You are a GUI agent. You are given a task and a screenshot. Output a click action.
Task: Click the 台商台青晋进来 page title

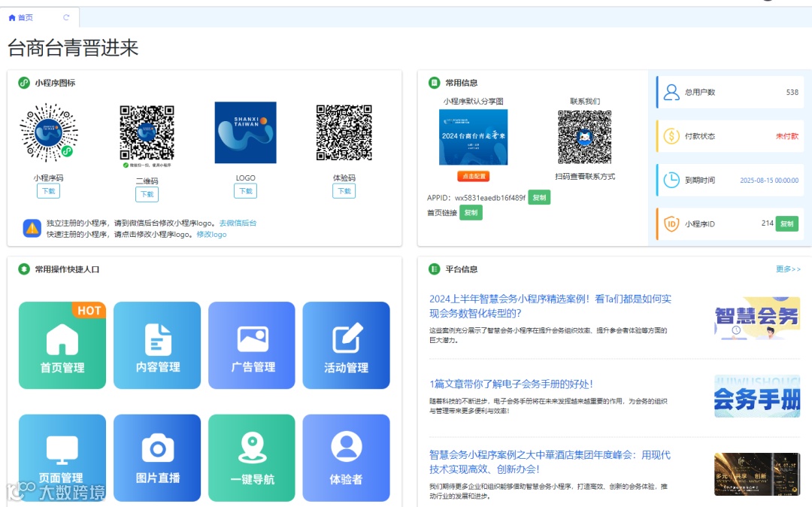pos(73,47)
